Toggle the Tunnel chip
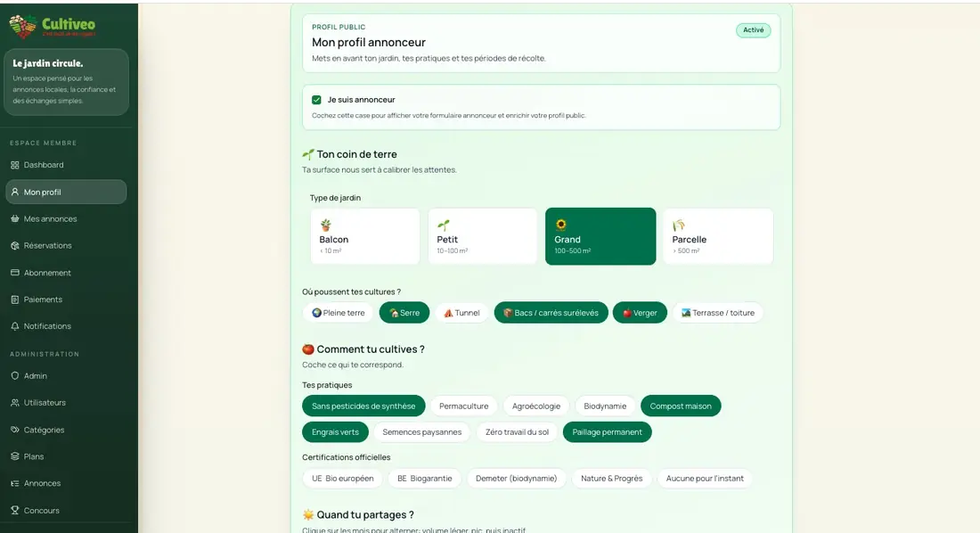This screenshot has width=980, height=533. [x=461, y=313]
